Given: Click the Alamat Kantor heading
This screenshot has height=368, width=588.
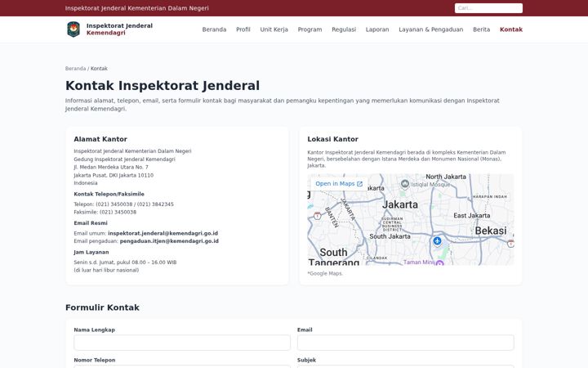Looking at the screenshot, I should point(100,139).
